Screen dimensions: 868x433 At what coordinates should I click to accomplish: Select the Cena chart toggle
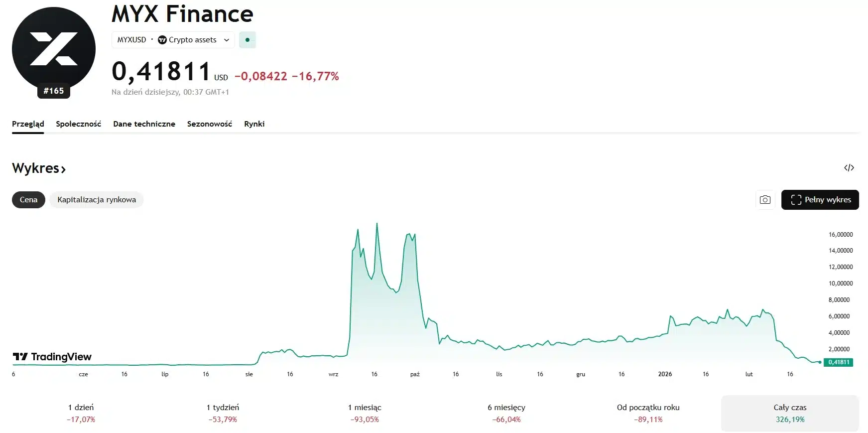click(x=28, y=200)
